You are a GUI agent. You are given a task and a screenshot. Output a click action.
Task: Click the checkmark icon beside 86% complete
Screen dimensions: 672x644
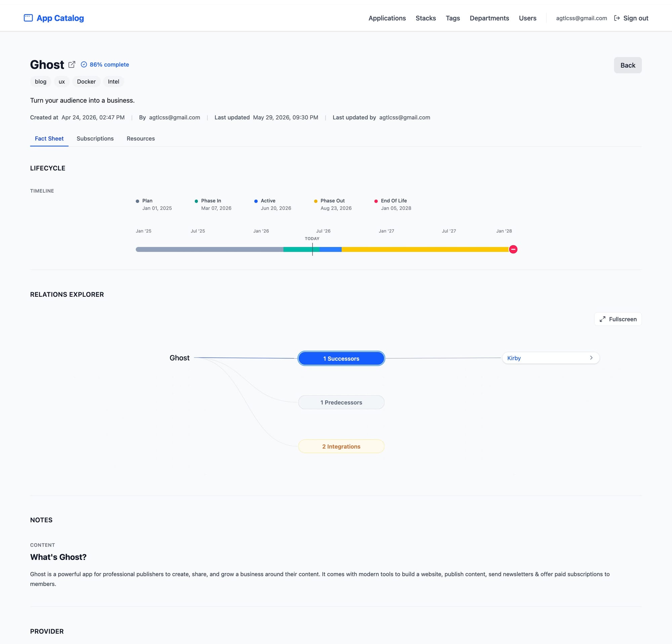84,65
